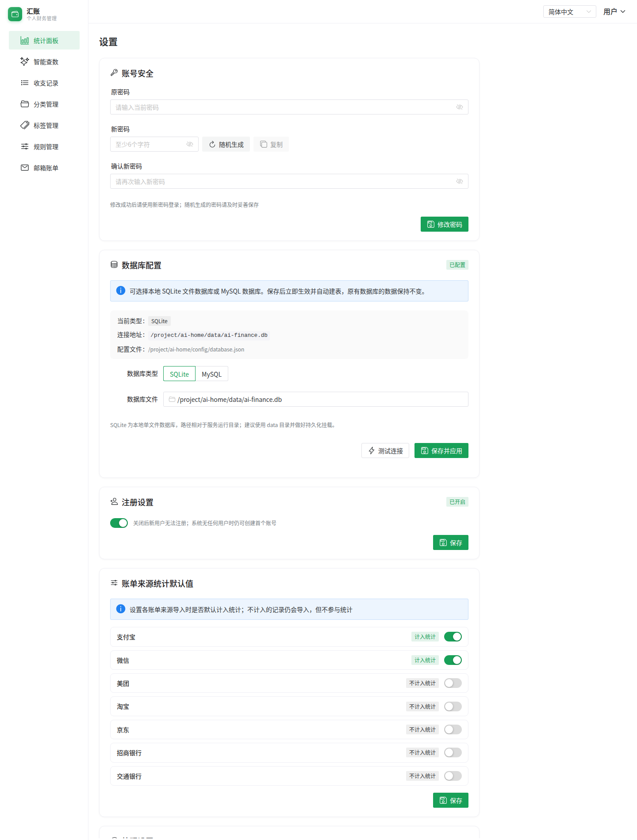Generate a random password with 随机生成
Viewport: 637px width, 840px height.
pyautogui.click(x=226, y=144)
